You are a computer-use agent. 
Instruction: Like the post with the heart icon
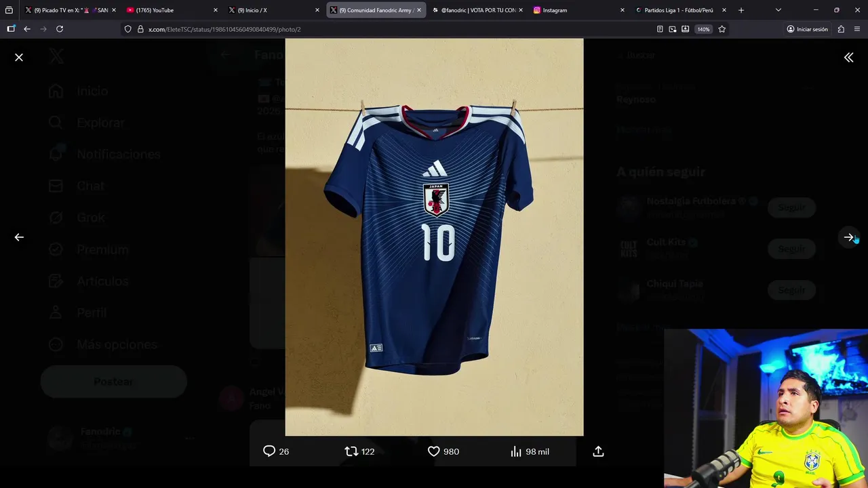pos(443,451)
